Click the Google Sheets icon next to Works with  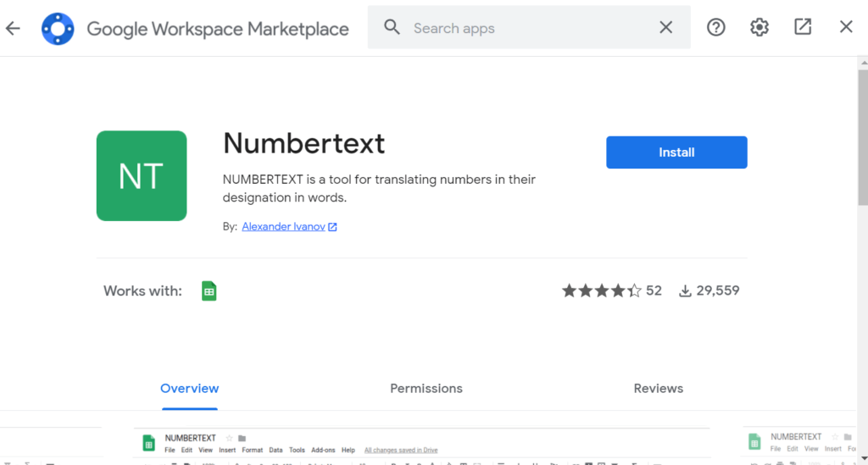point(209,291)
